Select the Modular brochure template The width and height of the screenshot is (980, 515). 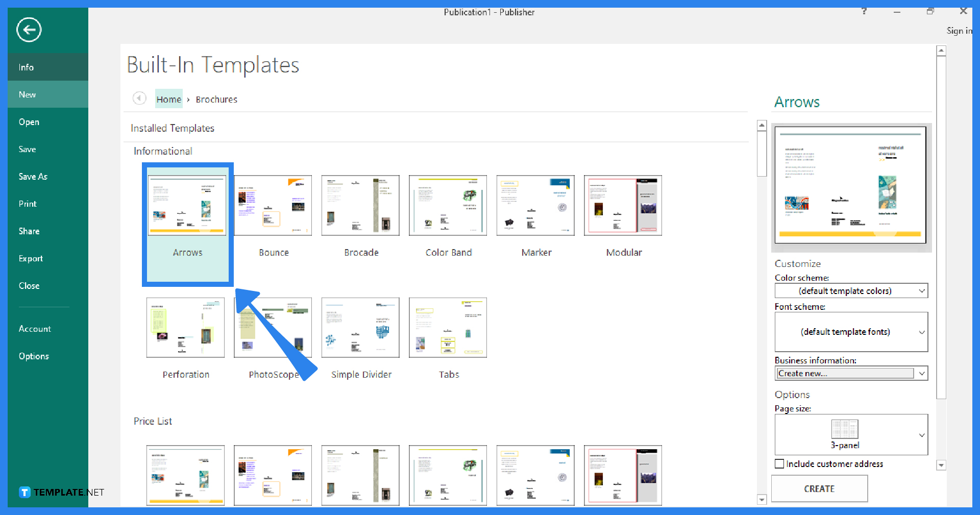(622, 205)
